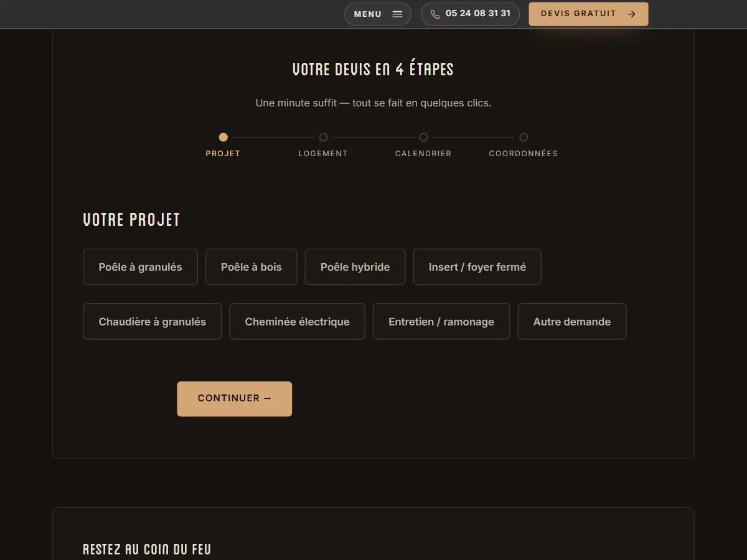The image size is (747, 560).
Task: Click the LOGEMENT step label
Action: pos(323,154)
